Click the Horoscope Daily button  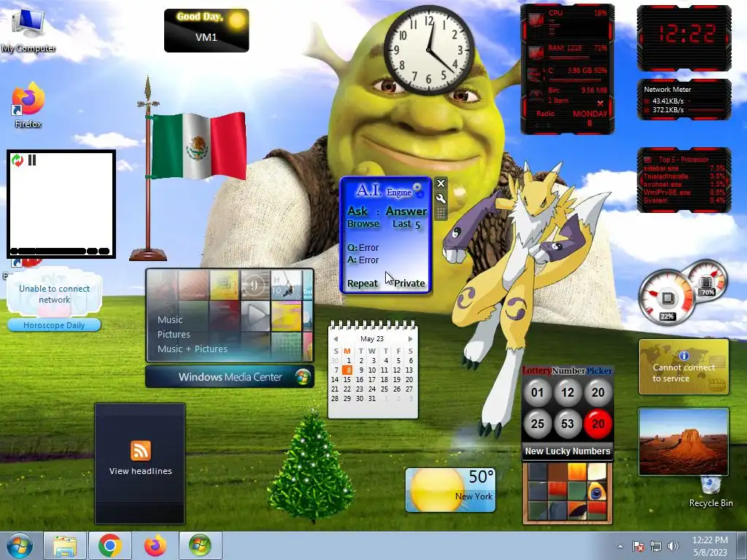pos(54,325)
